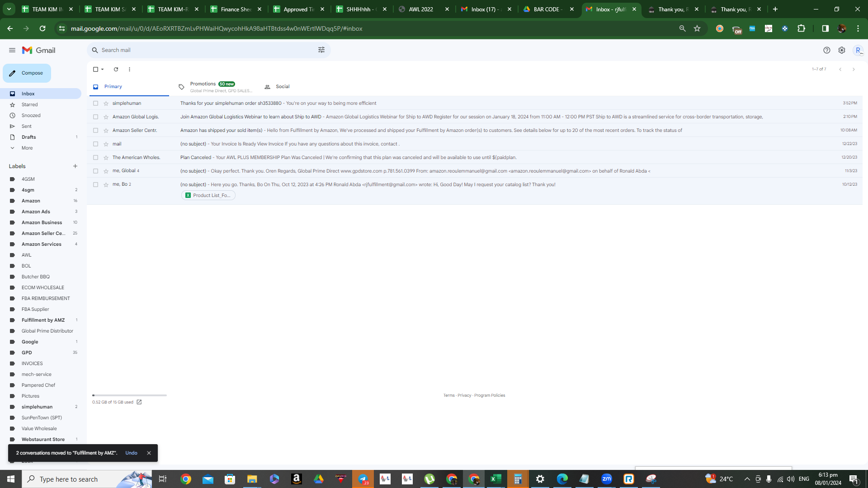Viewport: 868px width, 488px height.
Task: Go back in browser history
Action: [x=10, y=28]
